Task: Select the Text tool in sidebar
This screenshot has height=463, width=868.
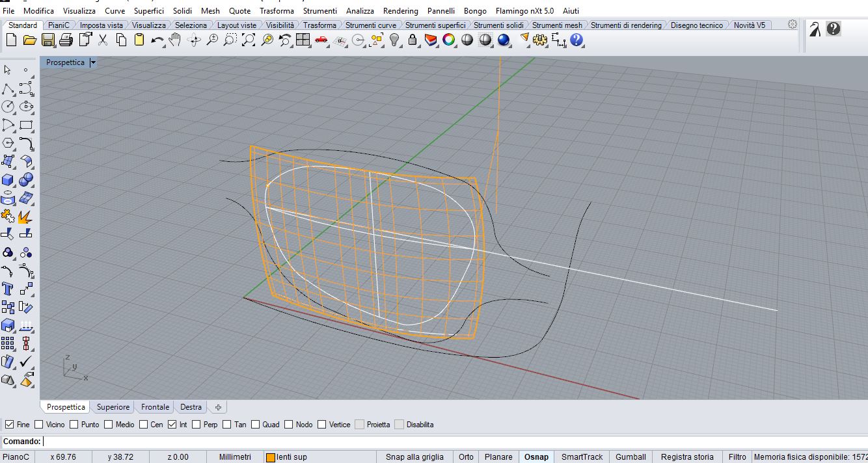Action: point(8,289)
